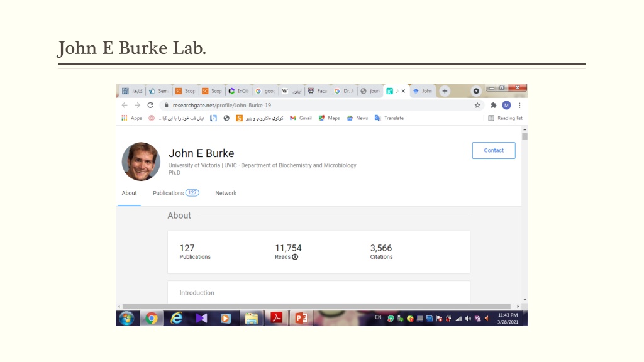Click the Chrome tab search dropdown circle
Image resolution: width=644 pixels, height=362 pixels.
tap(476, 91)
